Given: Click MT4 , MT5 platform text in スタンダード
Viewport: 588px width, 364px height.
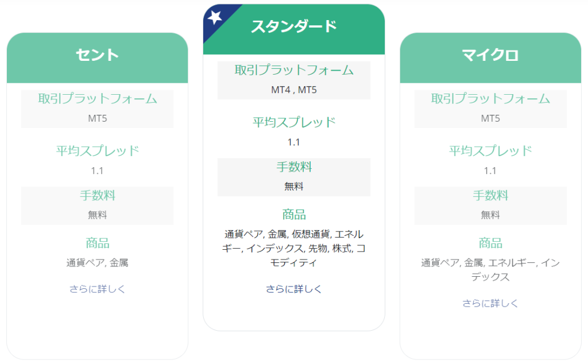Looking at the screenshot, I should pos(293,90).
